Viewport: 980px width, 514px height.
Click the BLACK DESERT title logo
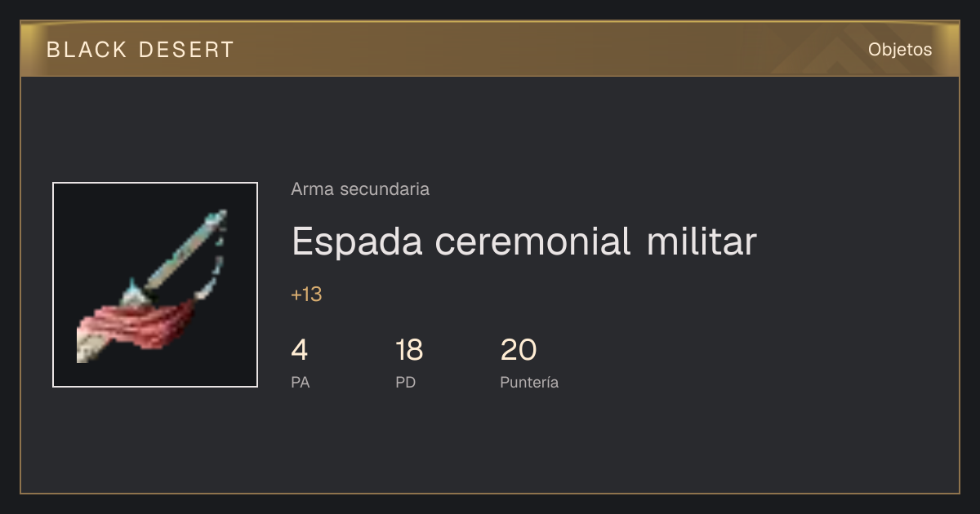pos(140,50)
